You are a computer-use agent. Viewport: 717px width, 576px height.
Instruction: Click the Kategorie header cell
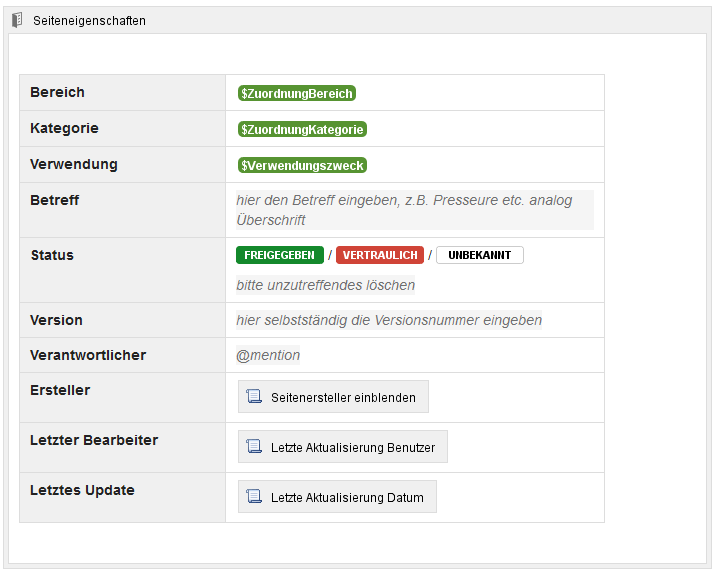pyautogui.click(x=123, y=129)
